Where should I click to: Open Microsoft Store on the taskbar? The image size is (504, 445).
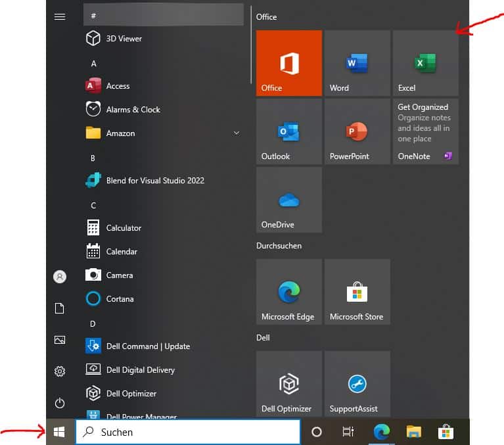click(x=446, y=432)
